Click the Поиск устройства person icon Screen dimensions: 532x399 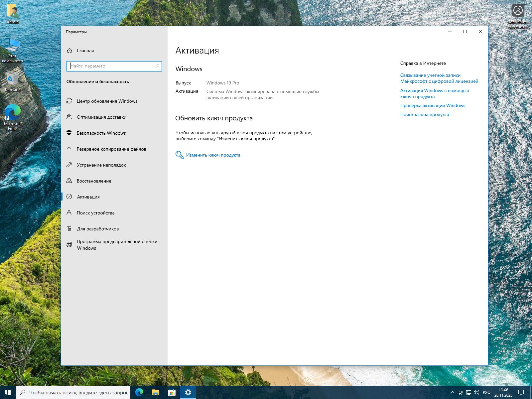point(69,213)
